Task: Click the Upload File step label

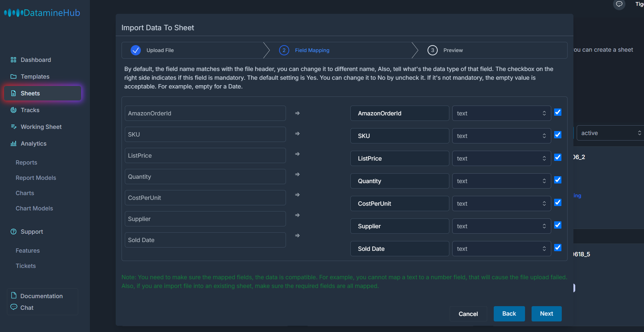Action: (x=160, y=50)
